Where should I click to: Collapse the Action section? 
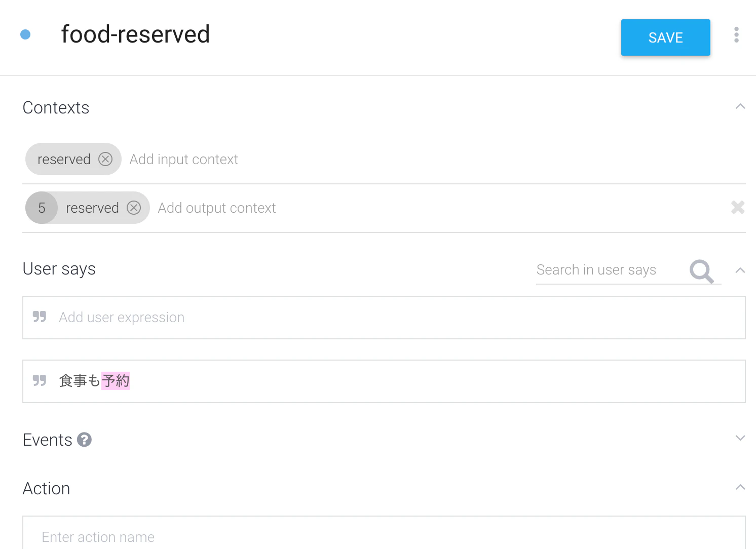740,487
